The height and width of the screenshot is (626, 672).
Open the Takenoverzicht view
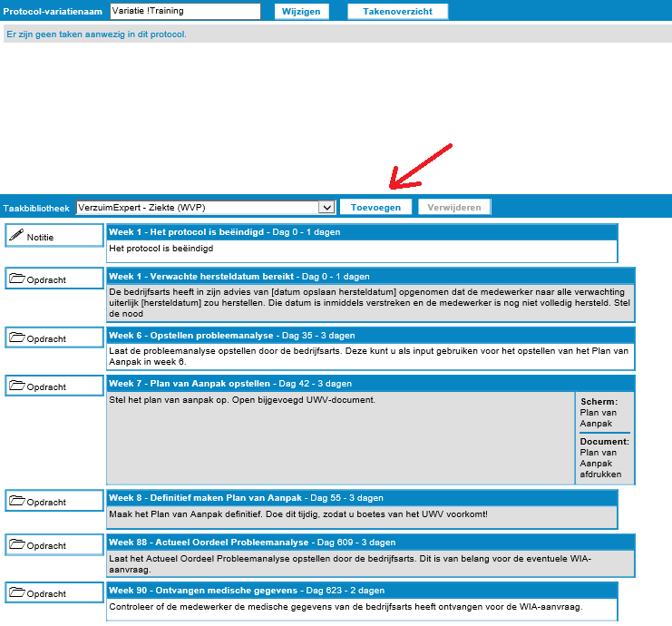click(x=397, y=12)
